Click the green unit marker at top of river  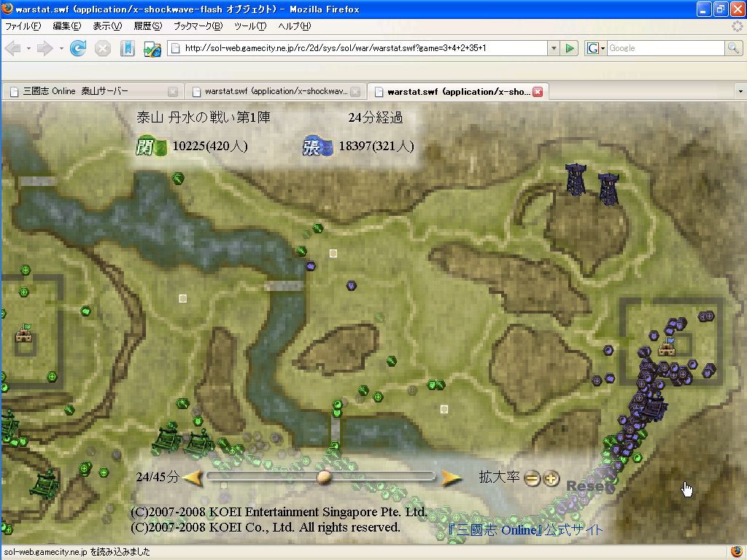[178, 179]
